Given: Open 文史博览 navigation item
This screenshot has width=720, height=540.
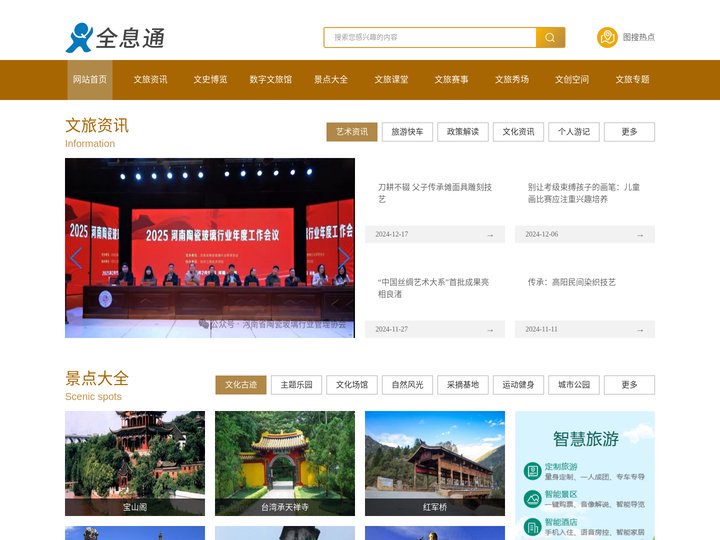Looking at the screenshot, I should point(210,80).
